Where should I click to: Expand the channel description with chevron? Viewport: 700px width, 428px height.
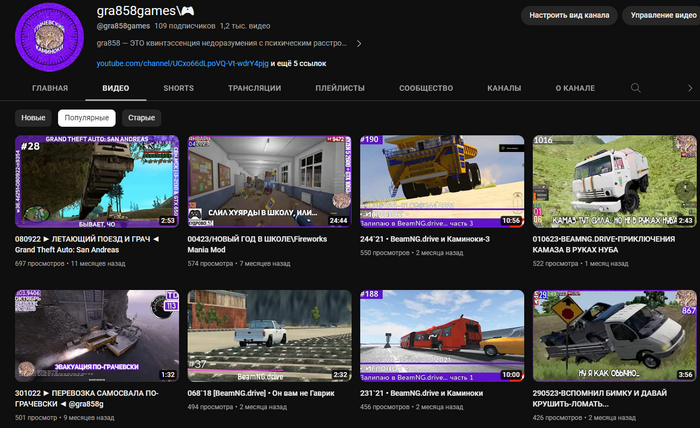point(359,44)
